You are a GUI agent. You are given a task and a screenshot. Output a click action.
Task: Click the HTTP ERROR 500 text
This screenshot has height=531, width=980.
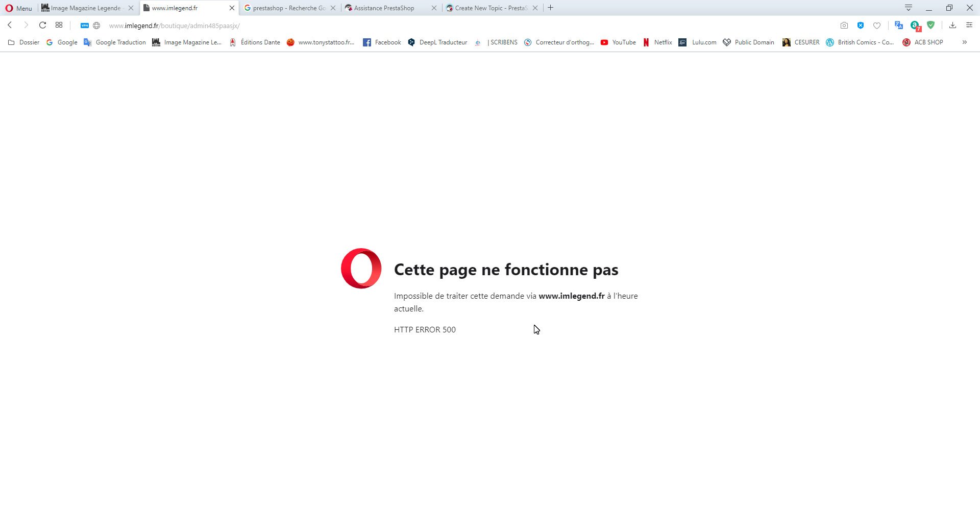tap(425, 330)
